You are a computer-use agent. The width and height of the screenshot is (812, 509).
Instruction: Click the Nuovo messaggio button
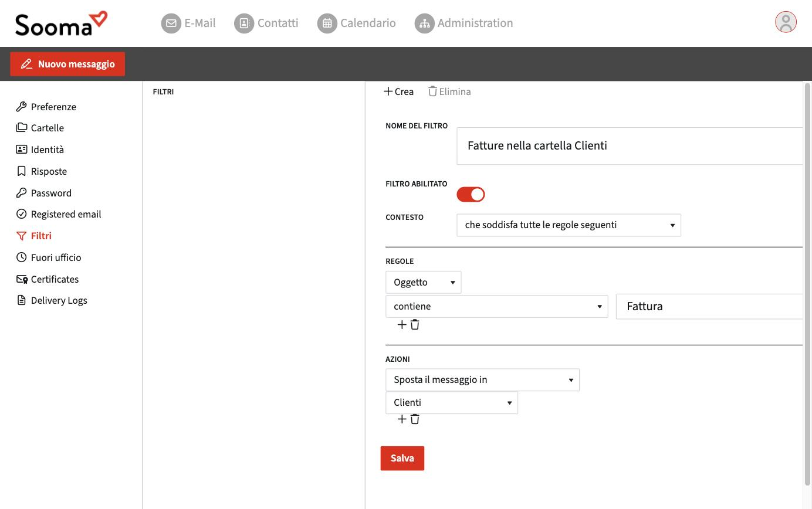[x=67, y=64]
